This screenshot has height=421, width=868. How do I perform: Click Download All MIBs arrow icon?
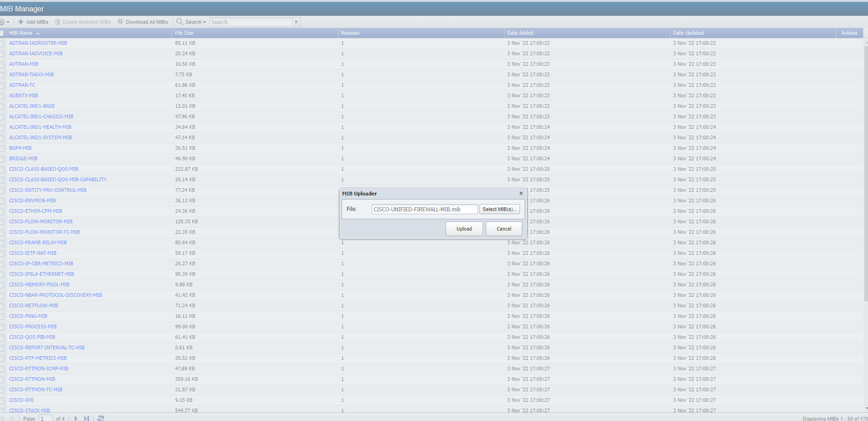point(120,22)
